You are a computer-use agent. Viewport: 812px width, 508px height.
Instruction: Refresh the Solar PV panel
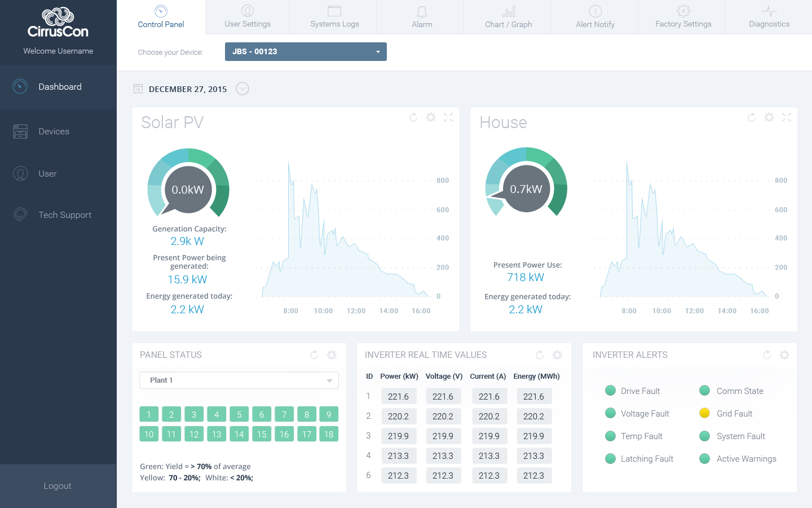tap(413, 117)
